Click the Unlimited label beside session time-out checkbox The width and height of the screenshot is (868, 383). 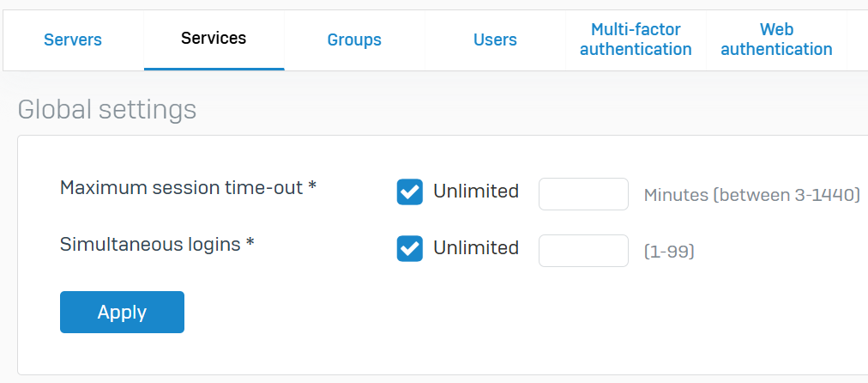pos(476,191)
